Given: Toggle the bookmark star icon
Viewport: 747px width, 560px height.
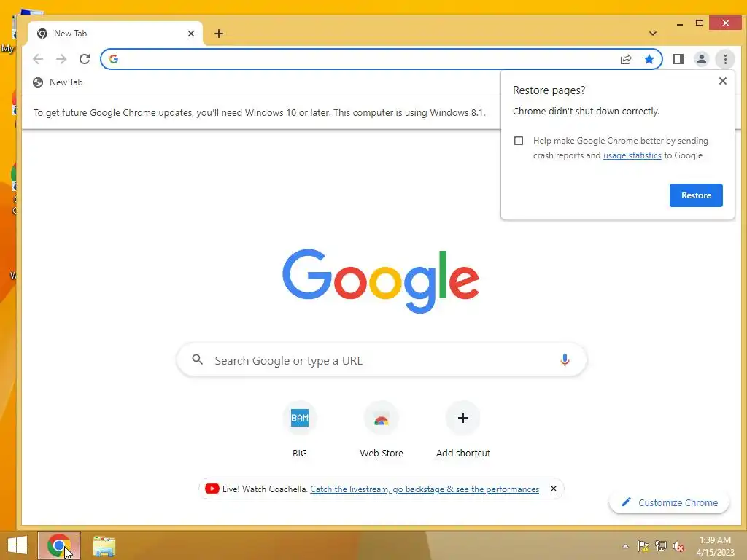Looking at the screenshot, I should click(649, 59).
